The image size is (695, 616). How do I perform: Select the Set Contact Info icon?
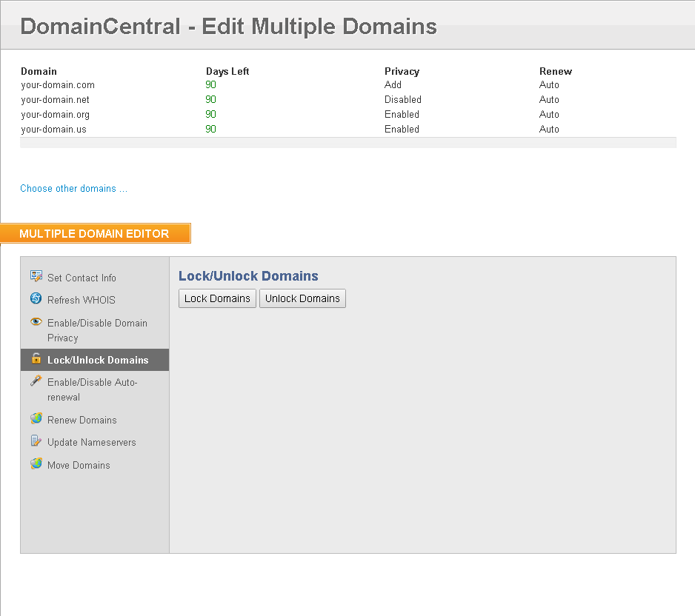point(36,275)
